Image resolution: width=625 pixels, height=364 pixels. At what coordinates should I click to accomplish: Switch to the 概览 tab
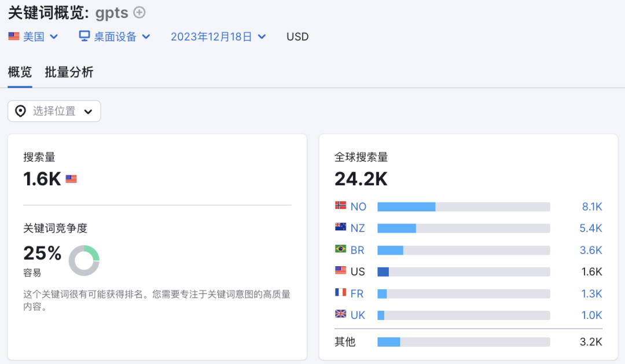click(20, 72)
